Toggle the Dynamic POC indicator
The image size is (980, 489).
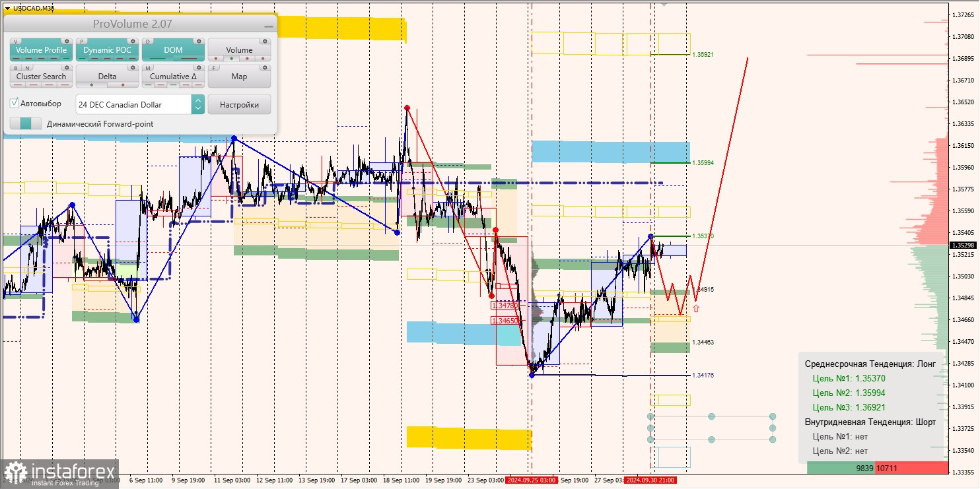[x=107, y=50]
